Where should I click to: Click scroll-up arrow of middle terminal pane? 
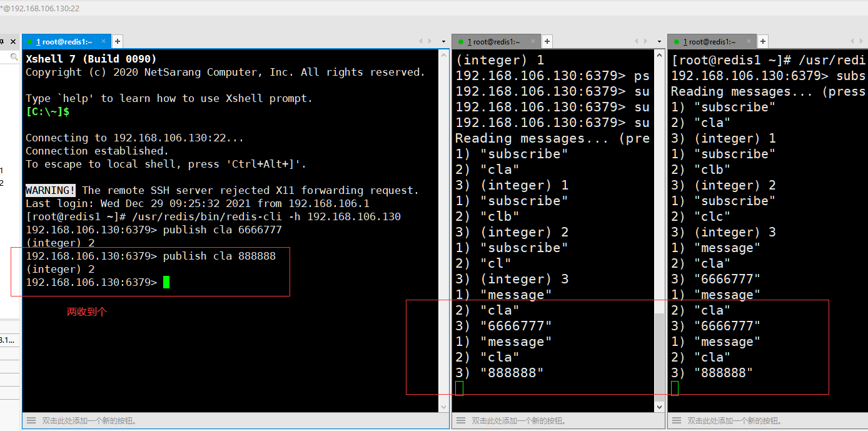pos(659,55)
